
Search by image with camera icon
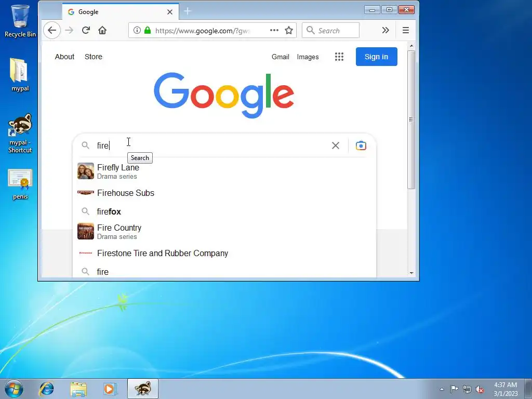coord(361,145)
